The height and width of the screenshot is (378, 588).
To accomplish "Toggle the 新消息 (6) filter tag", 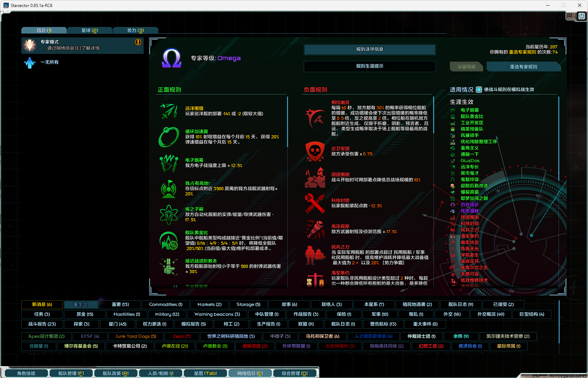I will click(x=42, y=304).
